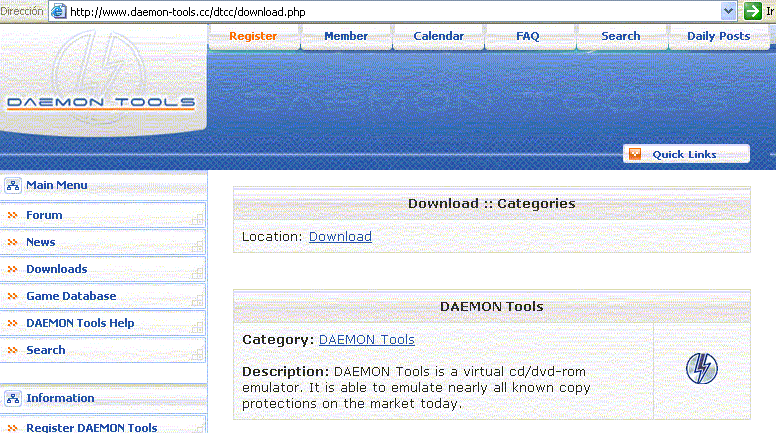Click the orange arrows icon beside Forum
Image resolution: width=776 pixels, height=433 pixels.
pyautogui.click(x=12, y=215)
